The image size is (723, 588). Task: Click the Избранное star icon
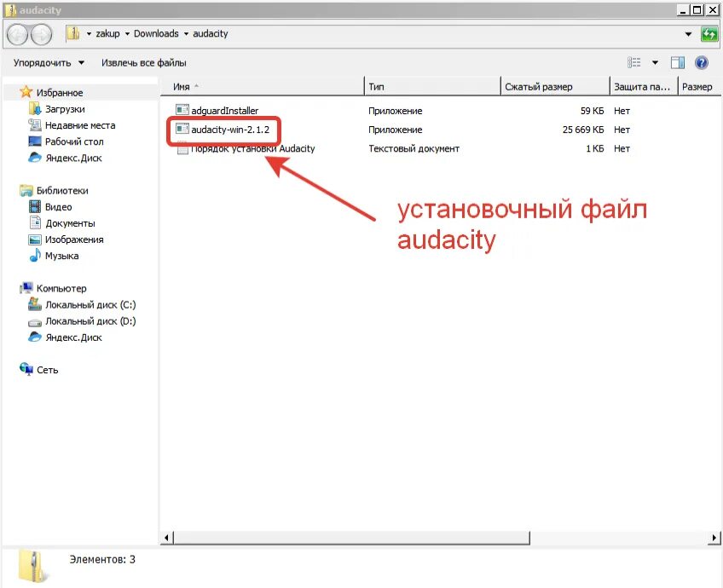click(26, 92)
